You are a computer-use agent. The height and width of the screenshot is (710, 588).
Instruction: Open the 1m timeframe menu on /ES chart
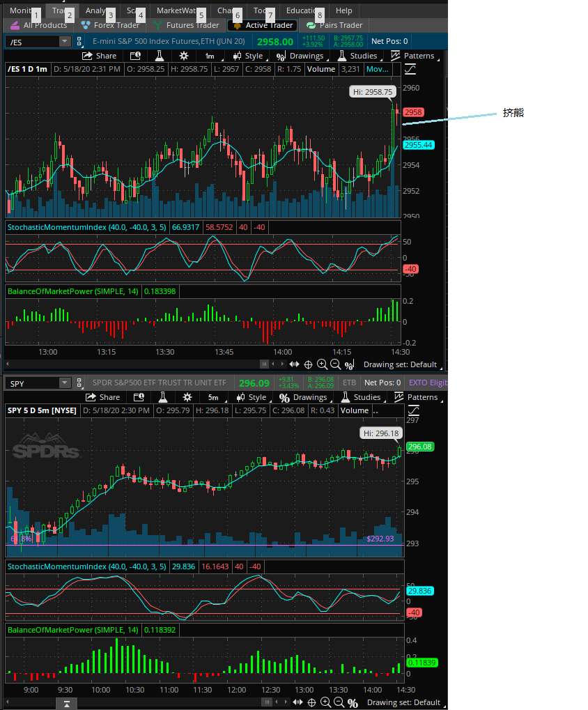(210, 56)
